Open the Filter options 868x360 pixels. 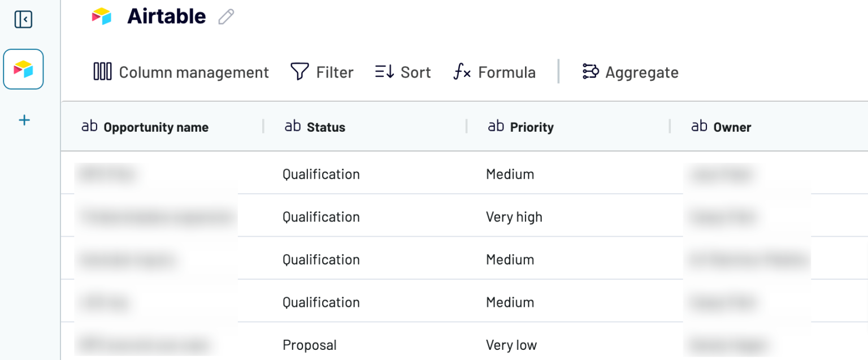point(322,72)
